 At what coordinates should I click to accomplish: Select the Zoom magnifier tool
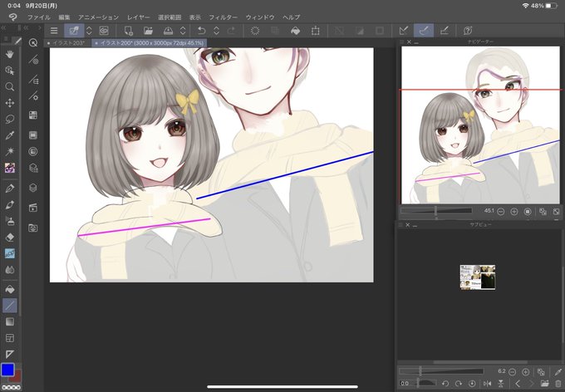(x=10, y=86)
